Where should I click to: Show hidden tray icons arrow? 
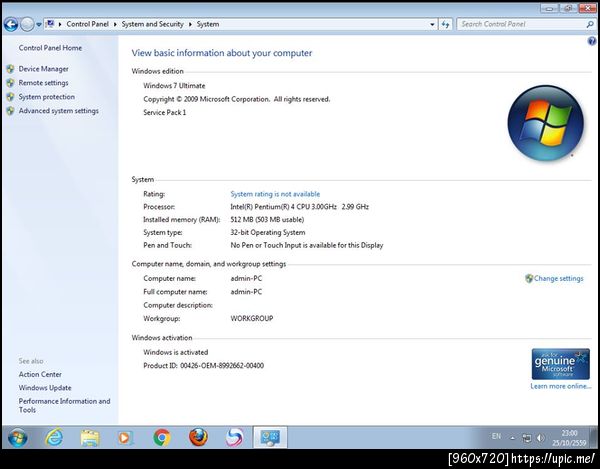[x=512, y=438]
